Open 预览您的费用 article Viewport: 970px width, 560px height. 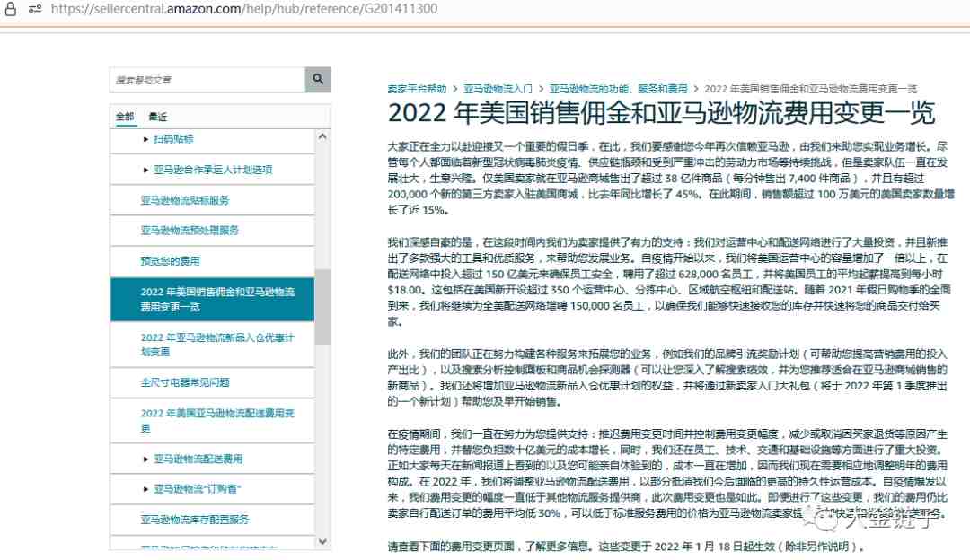tap(170, 261)
